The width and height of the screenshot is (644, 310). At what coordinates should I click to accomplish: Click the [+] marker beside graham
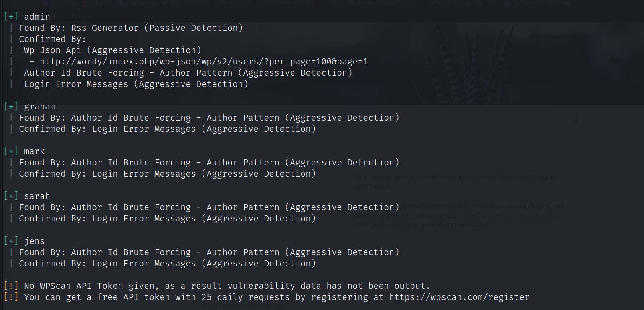[11, 107]
